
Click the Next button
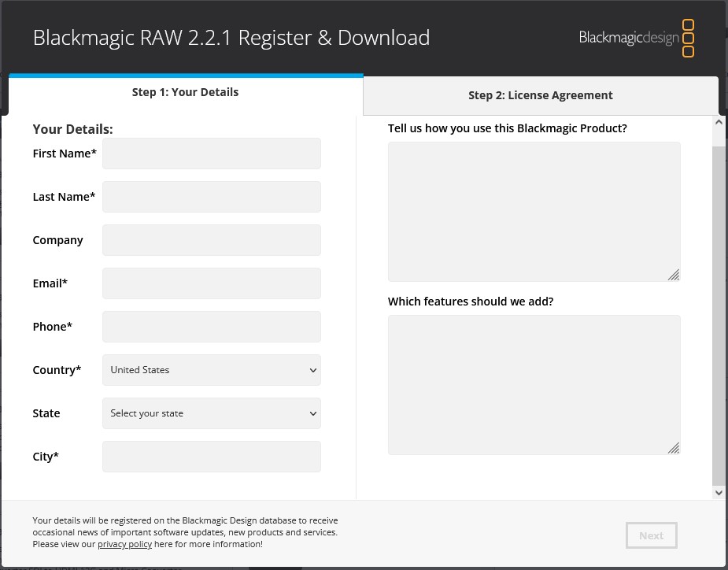(651, 535)
